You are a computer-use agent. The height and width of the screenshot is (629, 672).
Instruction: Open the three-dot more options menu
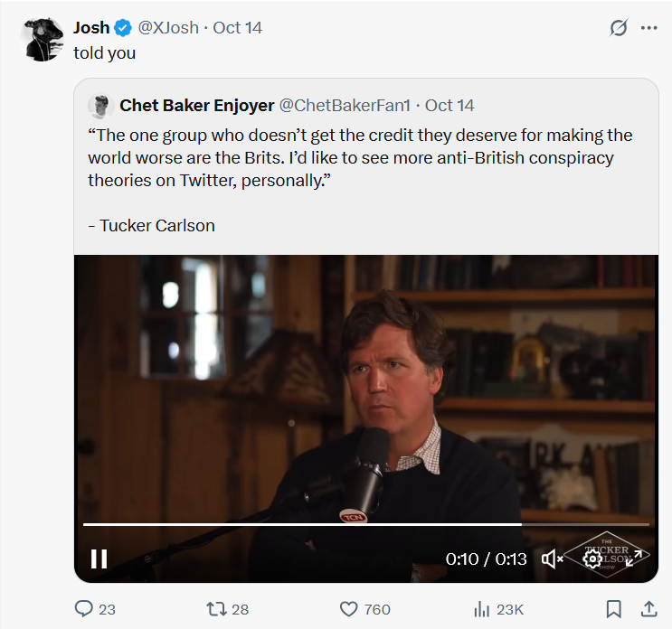click(648, 28)
